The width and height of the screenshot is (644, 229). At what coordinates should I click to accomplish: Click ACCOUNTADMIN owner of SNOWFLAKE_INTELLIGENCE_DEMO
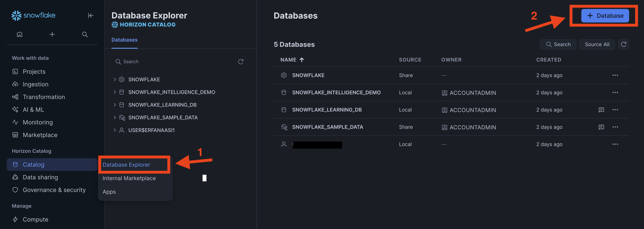tap(469, 93)
